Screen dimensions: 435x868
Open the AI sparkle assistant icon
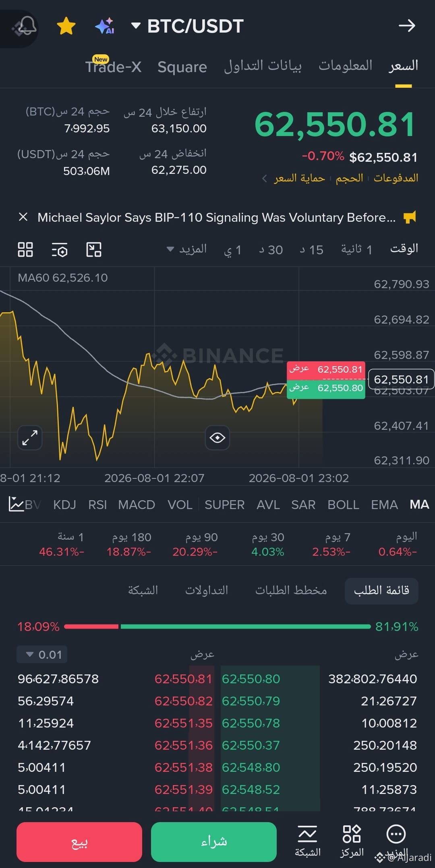tap(105, 26)
